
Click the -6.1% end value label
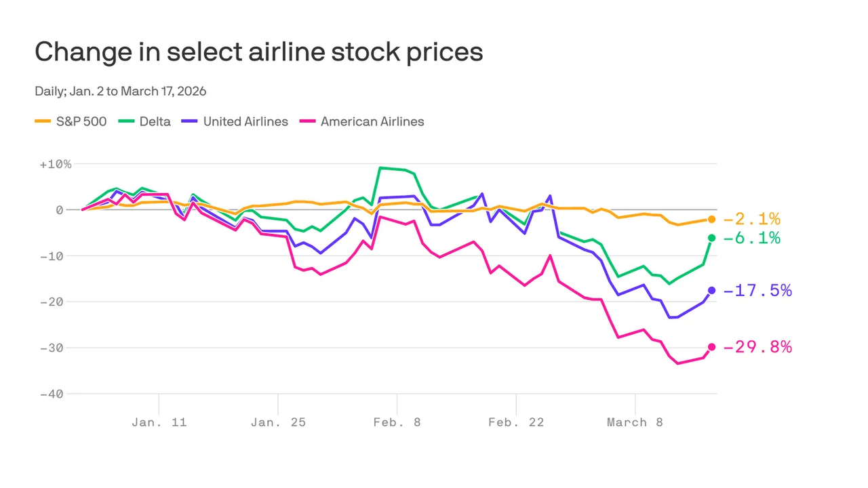click(x=751, y=238)
